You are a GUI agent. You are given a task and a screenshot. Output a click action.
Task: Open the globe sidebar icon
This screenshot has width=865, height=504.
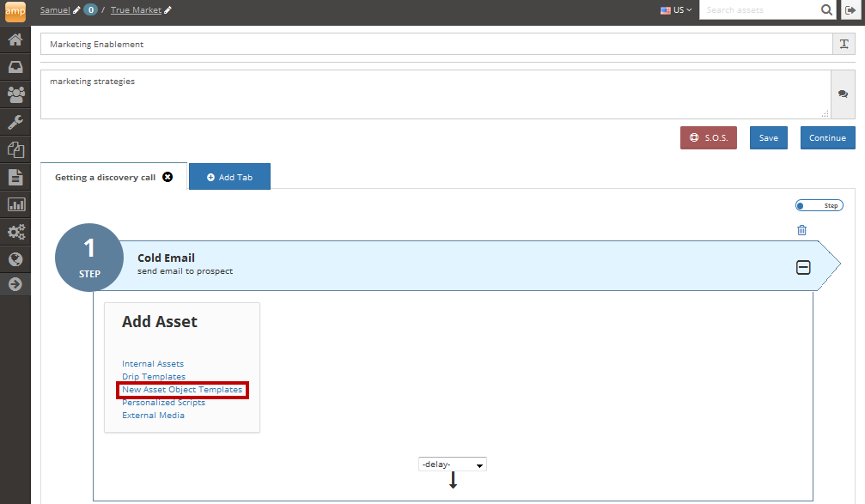[x=15, y=259]
